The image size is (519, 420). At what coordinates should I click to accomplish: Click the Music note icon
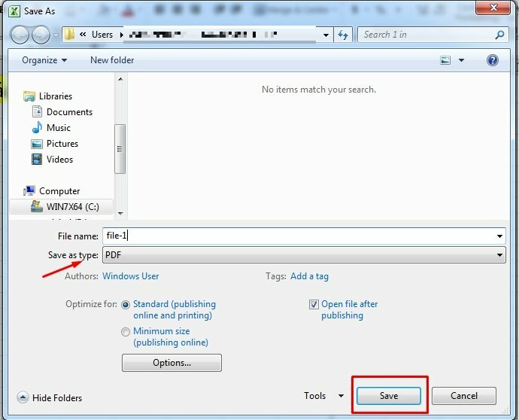pyautogui.click(x=37, y=127)
